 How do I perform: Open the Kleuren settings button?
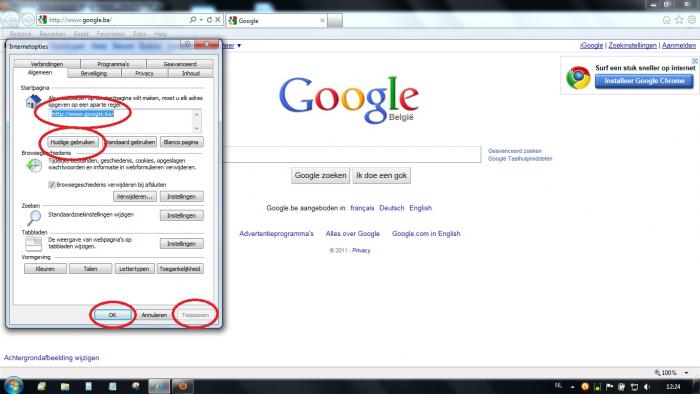click(45, 269)
